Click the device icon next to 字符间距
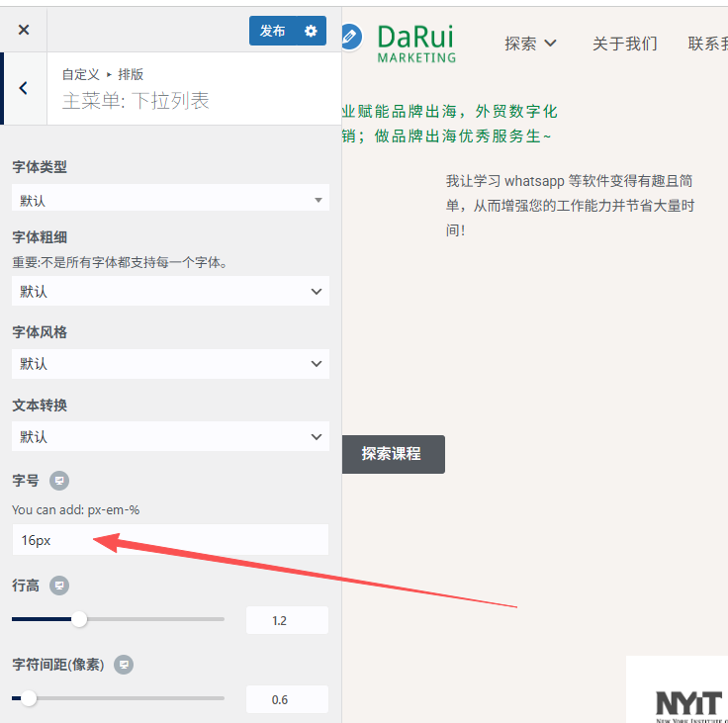This screenshot has width=728, height=723. (x=124, y=665)
